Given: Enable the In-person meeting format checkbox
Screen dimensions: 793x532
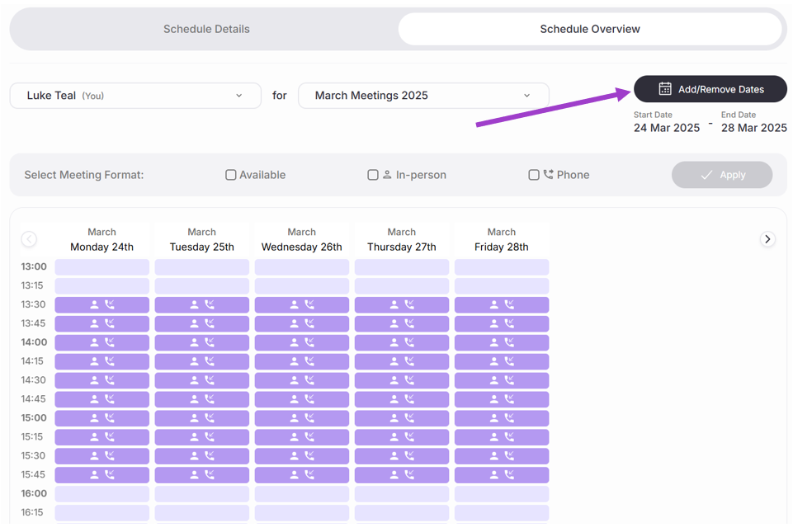Looking at the screenshot, I should coord(373,175).
